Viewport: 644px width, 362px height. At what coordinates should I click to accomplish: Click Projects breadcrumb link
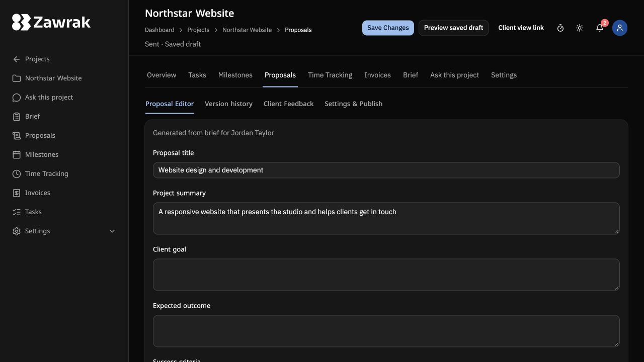198,30
